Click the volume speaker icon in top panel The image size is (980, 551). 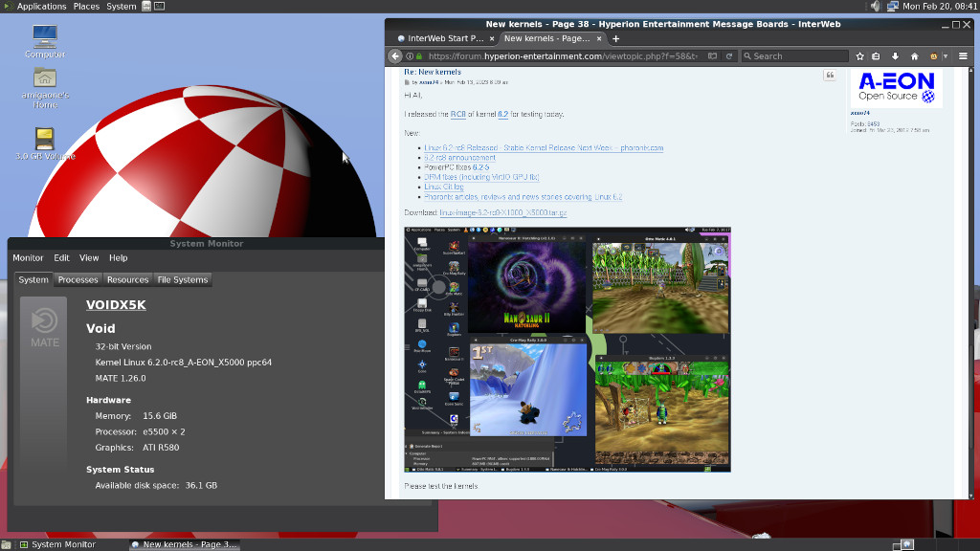(x=875, y=7)
